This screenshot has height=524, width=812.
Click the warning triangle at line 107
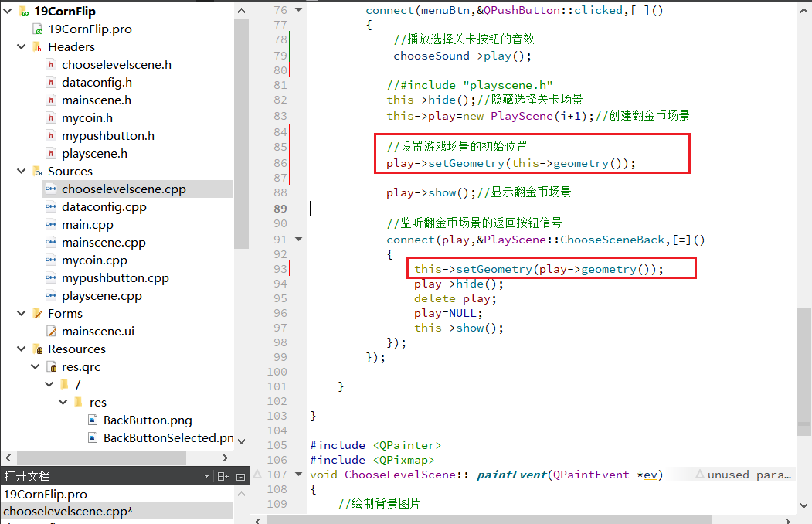tap(257, 474)
